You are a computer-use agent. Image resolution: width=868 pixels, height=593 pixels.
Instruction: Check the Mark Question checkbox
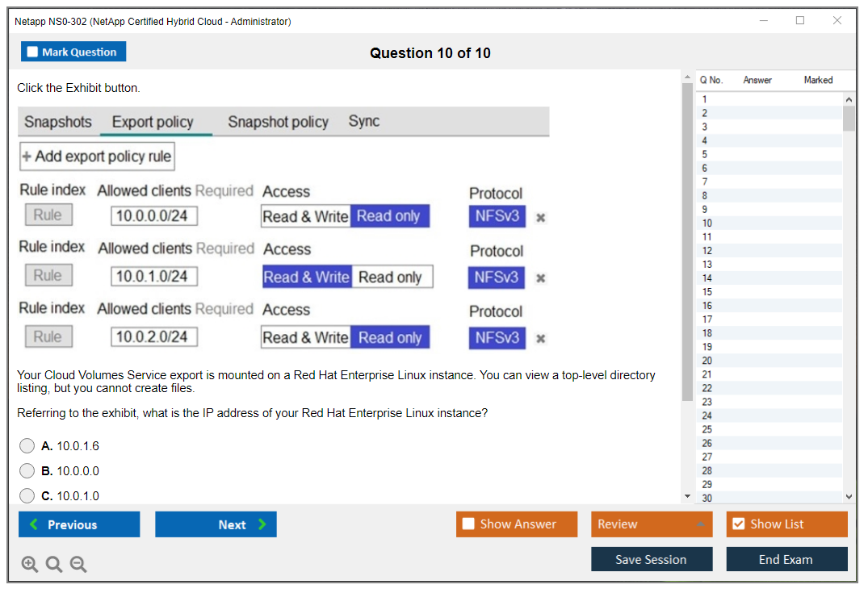click(33, 52)
